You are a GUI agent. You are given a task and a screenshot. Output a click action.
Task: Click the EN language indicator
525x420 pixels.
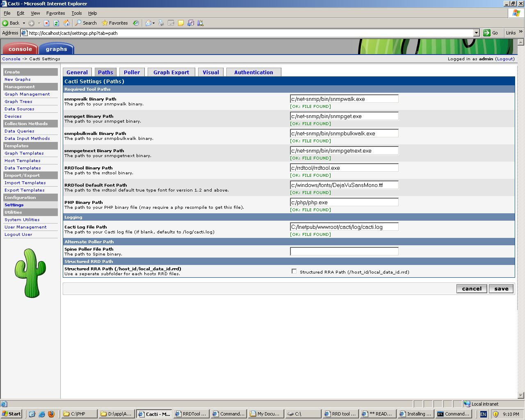pos(483,414)
